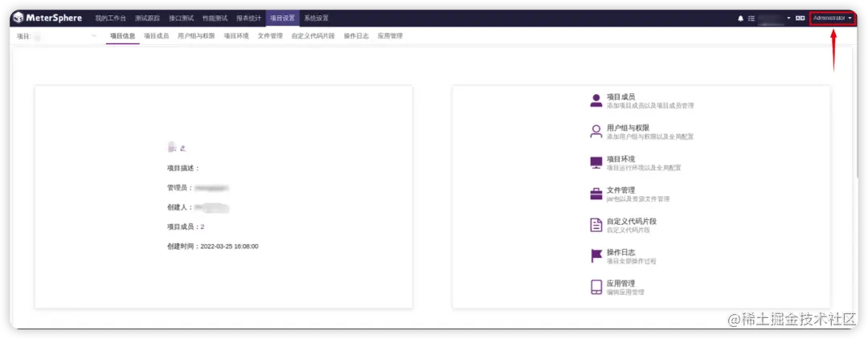Click description 项目全部操作过程
The image size is (868, 339).
[x=632, y=261]
